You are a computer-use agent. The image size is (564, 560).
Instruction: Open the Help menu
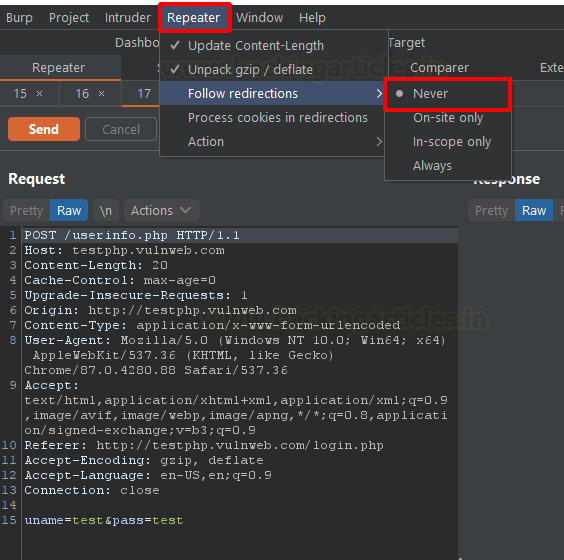click(312, 18)
